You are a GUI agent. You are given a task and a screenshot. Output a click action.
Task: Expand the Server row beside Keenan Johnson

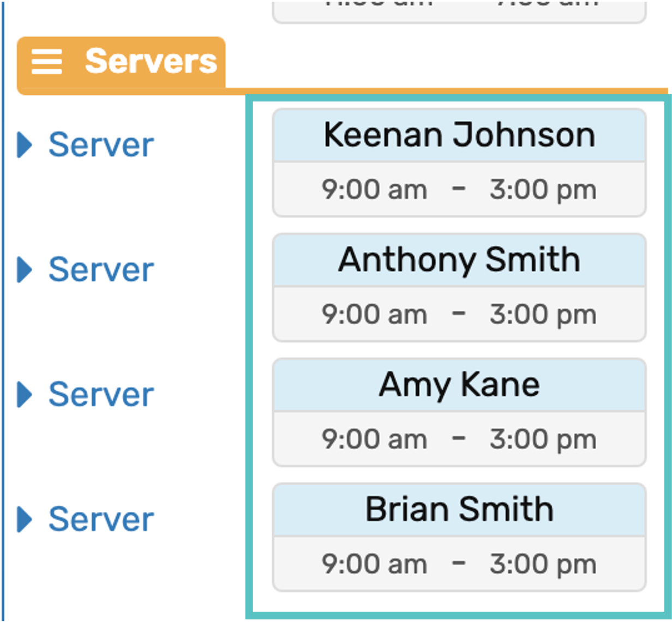[x=25, y=145]
